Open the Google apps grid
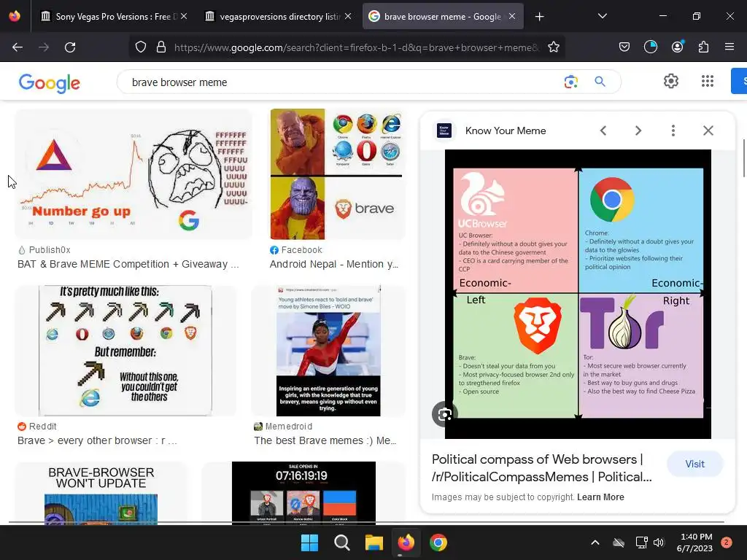 708,81
